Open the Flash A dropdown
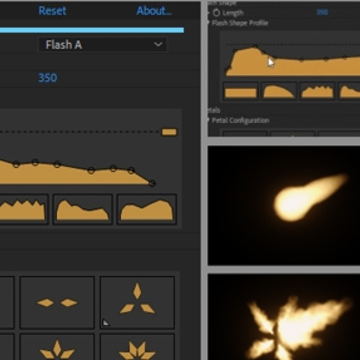Image resolution: width=360 pixels, height=360 pixels. point(103,45)
